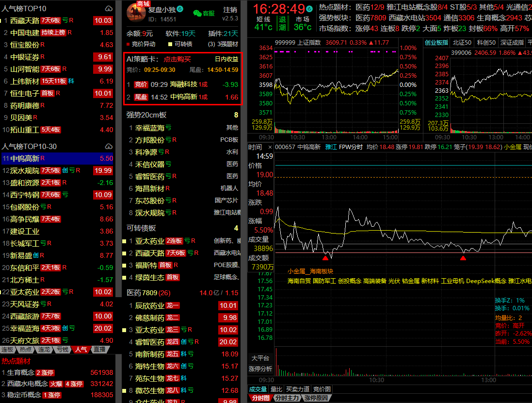
Task: Click the 龙一 badge next to 辰欣药业
Action: [172, 306]
